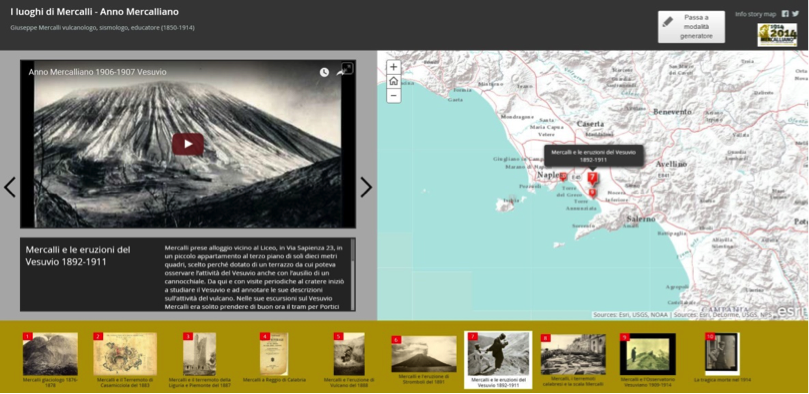Zoom out on the map
Screen dimensions: 809x394
(394, 95)
